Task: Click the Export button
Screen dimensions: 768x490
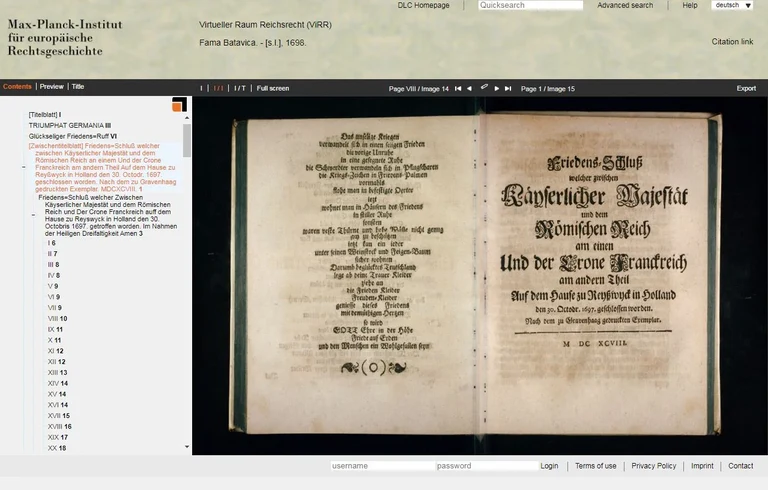Action: [x=746, y=88]
